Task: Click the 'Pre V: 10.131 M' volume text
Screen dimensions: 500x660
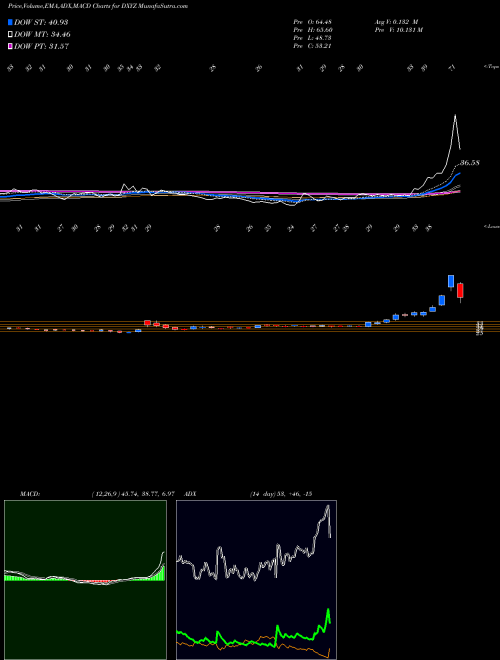Action: [x=398, y=30]
